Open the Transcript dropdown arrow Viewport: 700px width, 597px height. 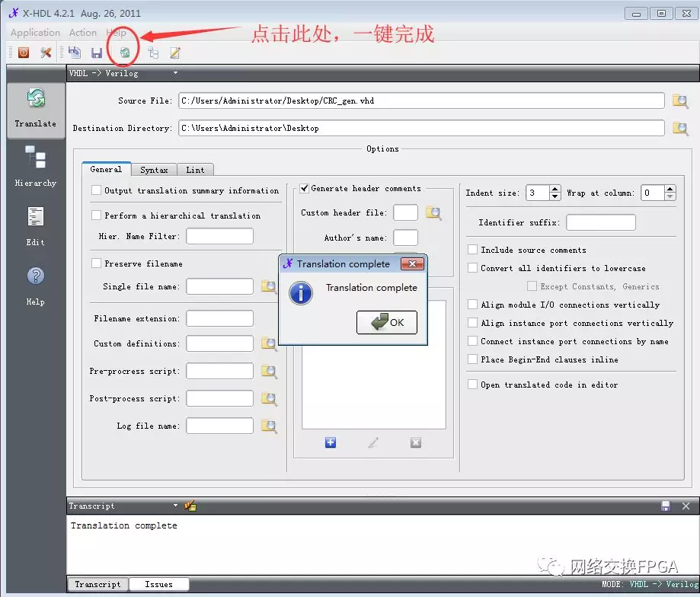coord(175,506)
